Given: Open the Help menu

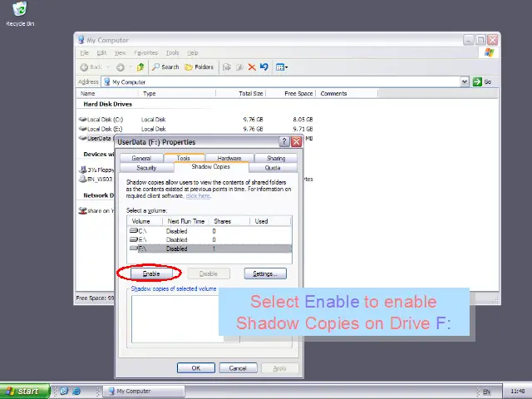Looking at the screenshot, I should [x=192, y=52].
